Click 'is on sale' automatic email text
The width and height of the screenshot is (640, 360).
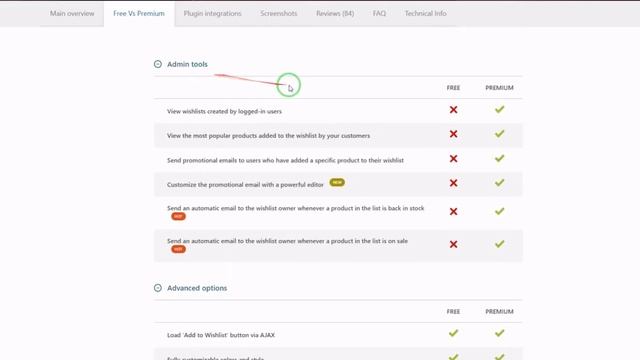pos(287,241)
